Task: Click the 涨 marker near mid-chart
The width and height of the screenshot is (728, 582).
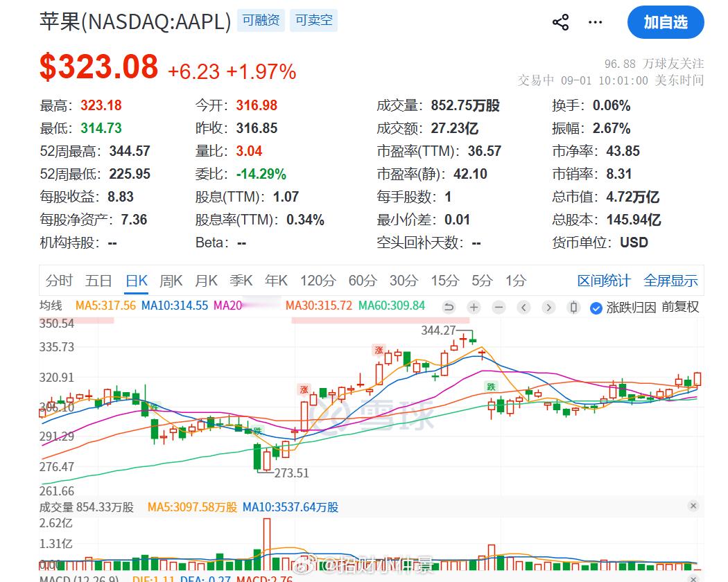Action: tap(304, 389)
